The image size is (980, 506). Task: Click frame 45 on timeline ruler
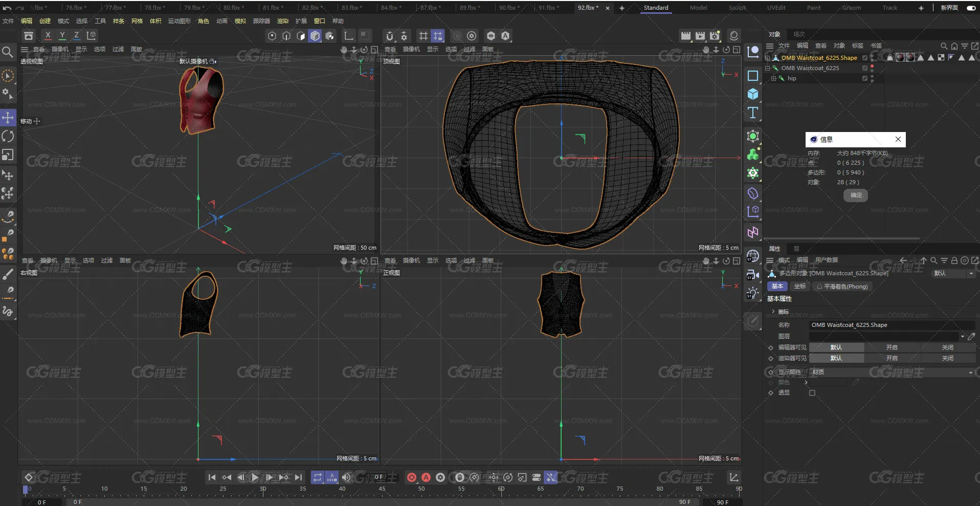(x=382, y=490)
